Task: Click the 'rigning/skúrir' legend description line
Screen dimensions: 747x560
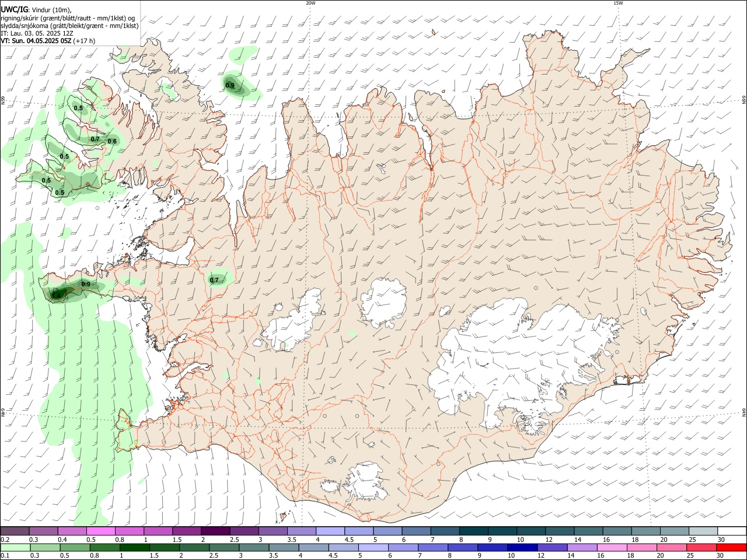Action: tap(68, 18)
